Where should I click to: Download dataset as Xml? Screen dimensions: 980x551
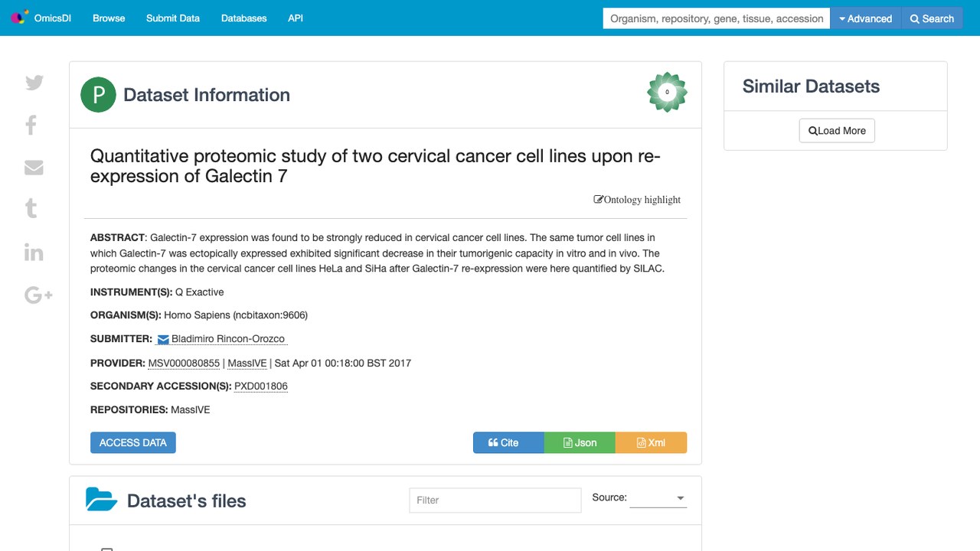click(651, 442)
